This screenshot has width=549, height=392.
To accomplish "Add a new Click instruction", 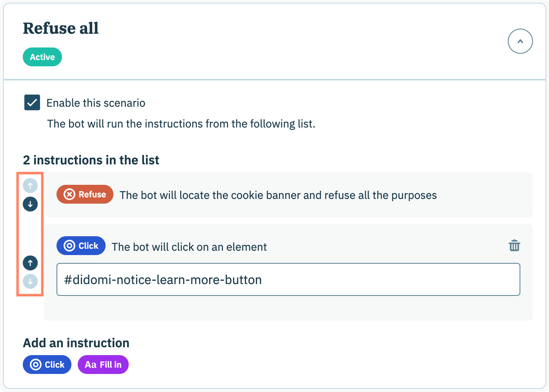I will click(47, 365).
